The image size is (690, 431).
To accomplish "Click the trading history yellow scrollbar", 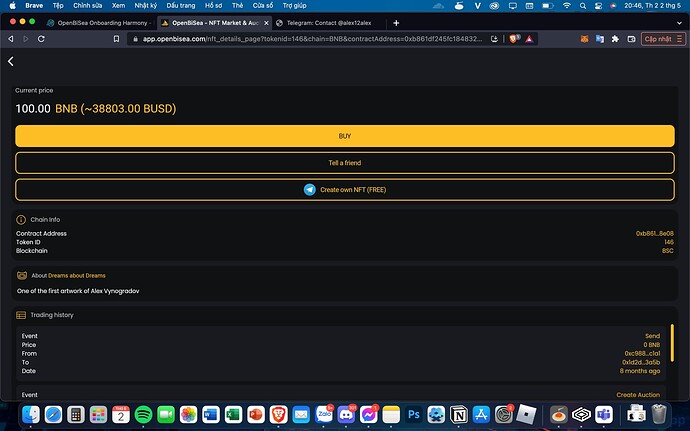I will [x=672, y=343].
